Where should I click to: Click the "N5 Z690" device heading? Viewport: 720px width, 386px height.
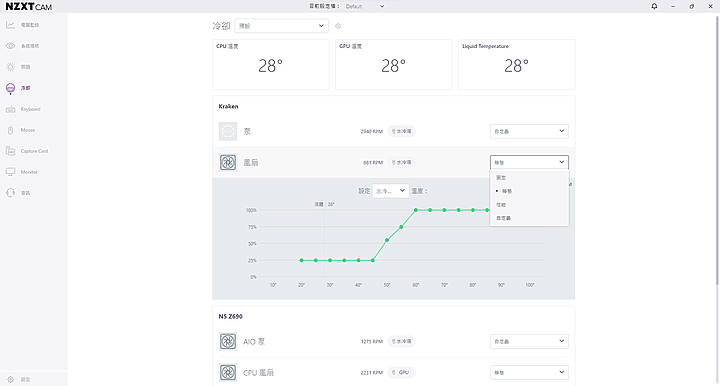231,317
